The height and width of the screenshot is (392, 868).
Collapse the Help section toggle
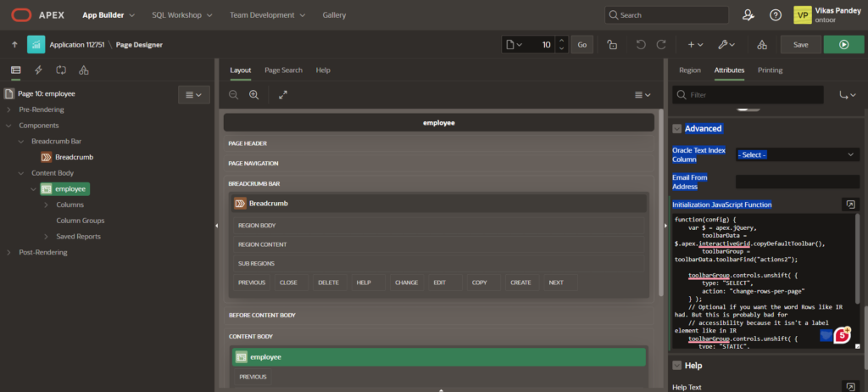(677, 365)
